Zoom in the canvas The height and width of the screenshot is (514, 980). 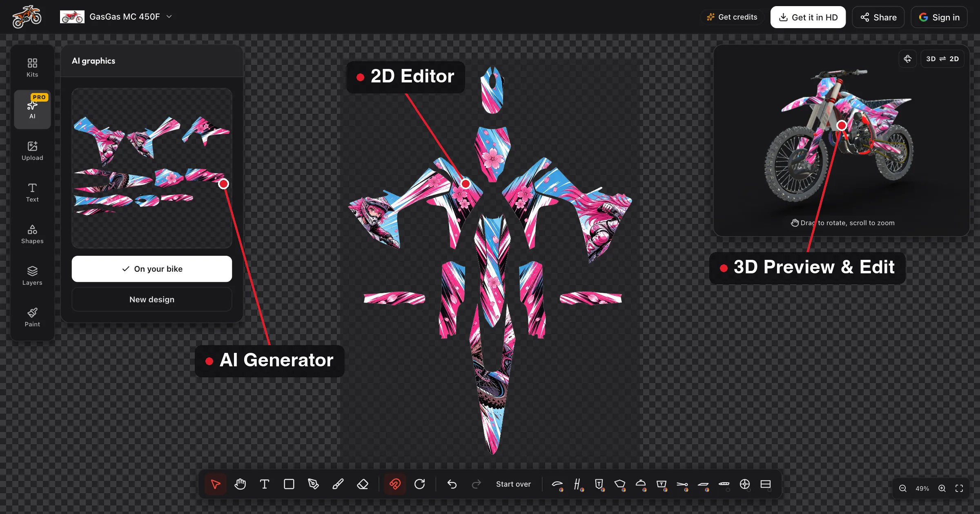coord(942,489)
